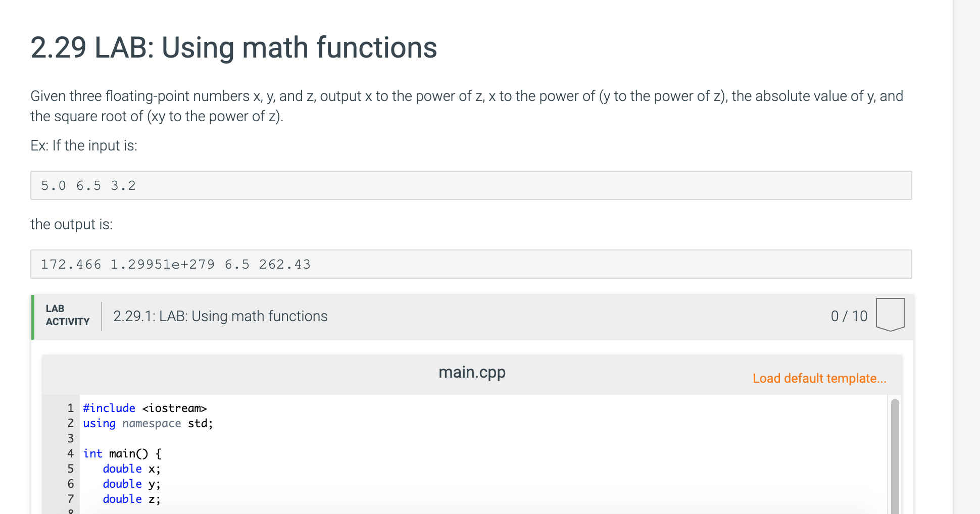Click the 'int main() {' line
This screenshot has height=514, width=980.
coord(122,453)
